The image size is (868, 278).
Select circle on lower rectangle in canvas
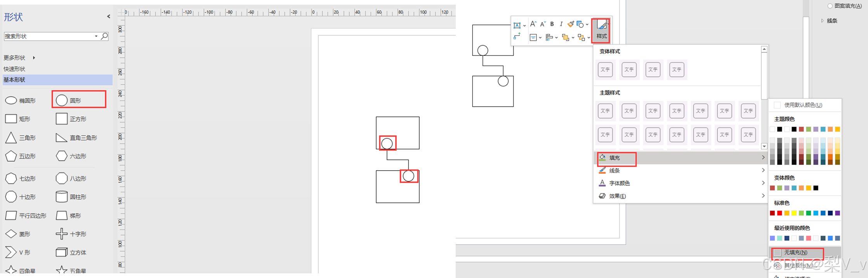pos(408,176)
